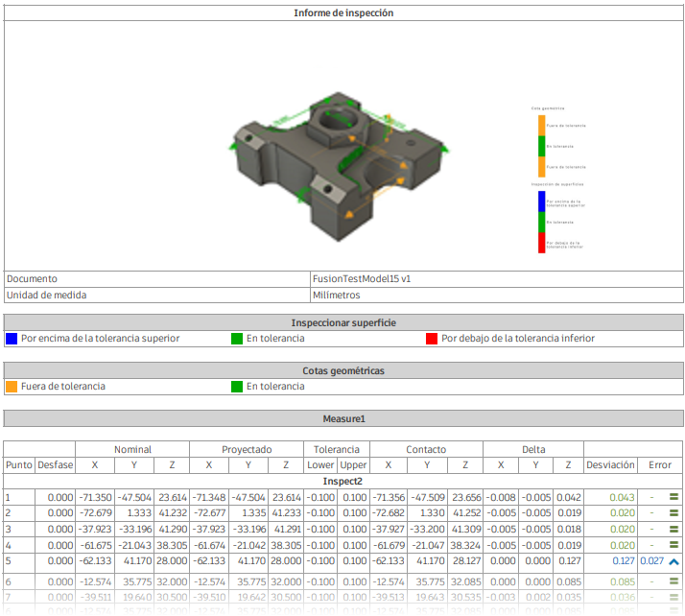Click the 'Unidad de medida' label
685x616 pixels.
[x=46, y=295]
